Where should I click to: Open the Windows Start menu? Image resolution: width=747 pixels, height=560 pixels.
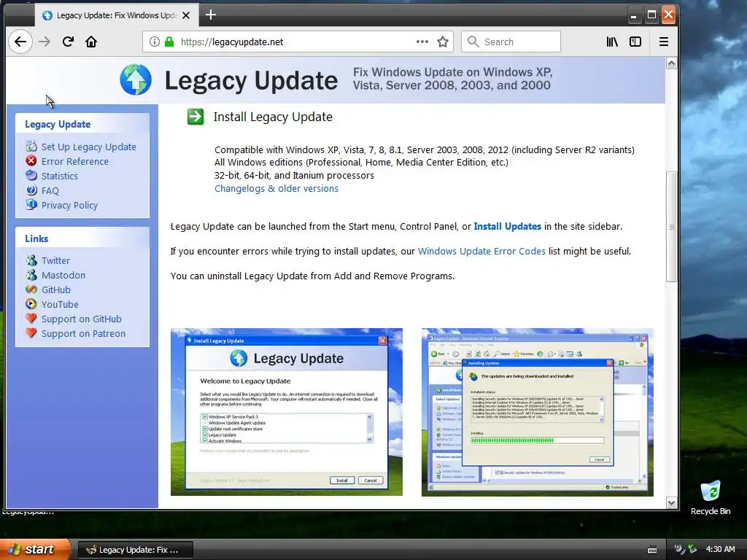[35, 550]
